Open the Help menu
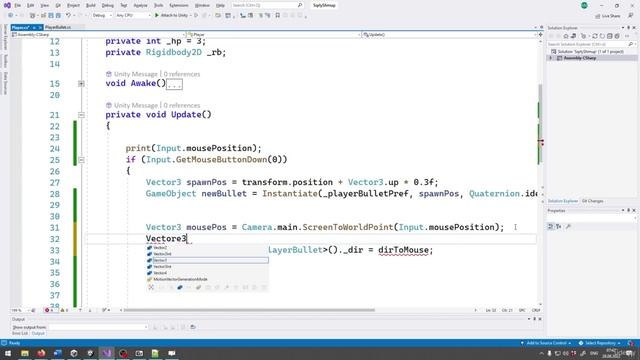 click(220, 5)
